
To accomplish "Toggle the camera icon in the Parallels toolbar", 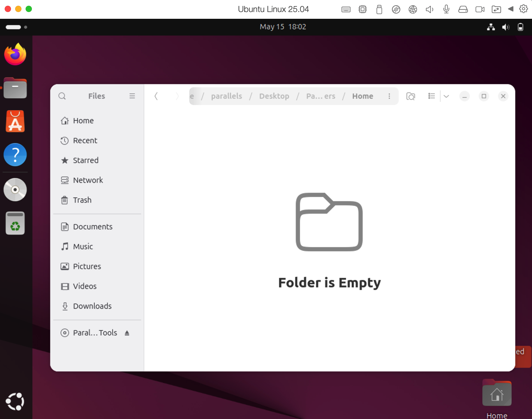I will [480, 9].
